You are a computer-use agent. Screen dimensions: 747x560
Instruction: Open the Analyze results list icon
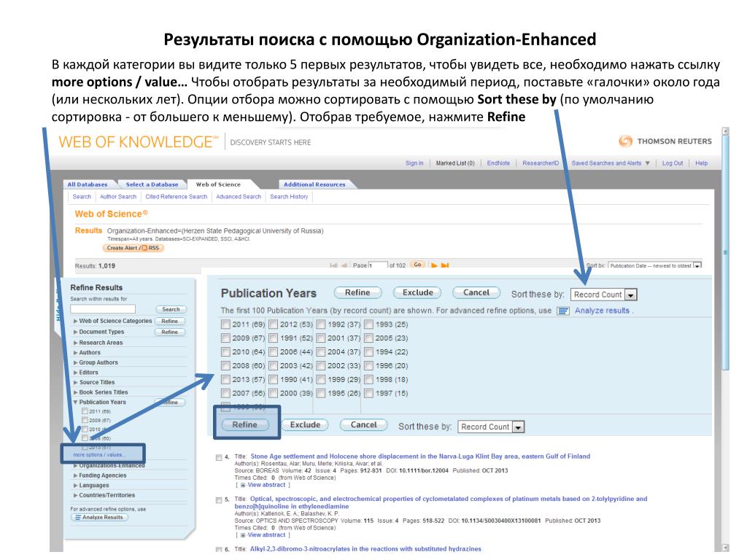(x=563, y=311)
